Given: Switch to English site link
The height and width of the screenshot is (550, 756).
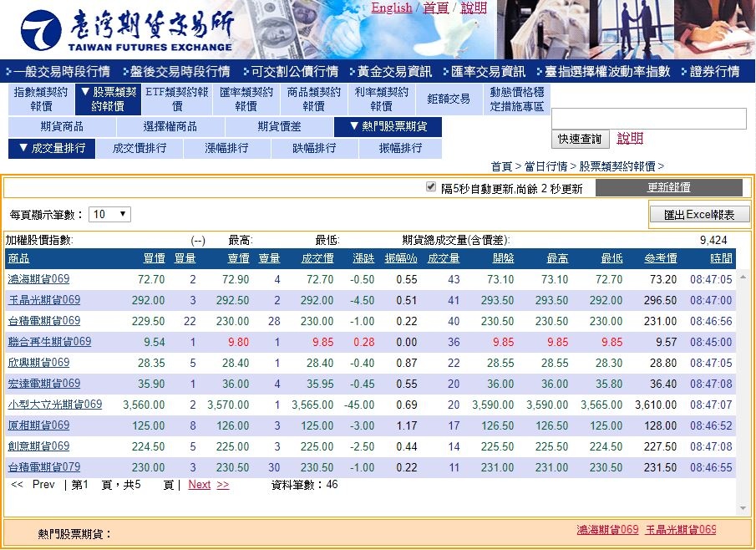Looking at the screenshot, I should [x=392, y=8].
